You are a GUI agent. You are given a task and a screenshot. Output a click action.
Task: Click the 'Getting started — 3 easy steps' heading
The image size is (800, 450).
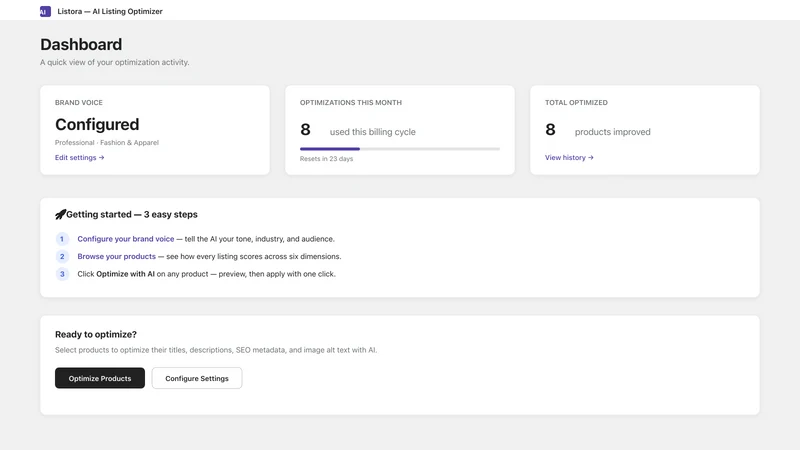132,214
